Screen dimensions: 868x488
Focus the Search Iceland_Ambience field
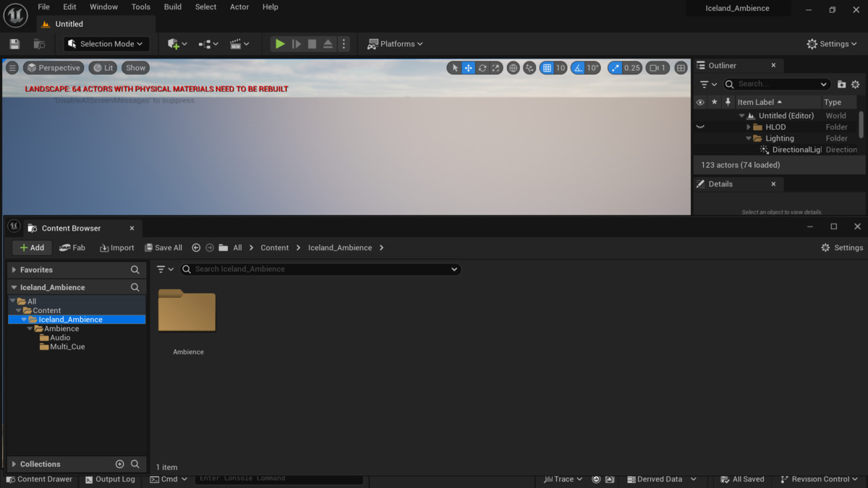[x=320, y=269]
